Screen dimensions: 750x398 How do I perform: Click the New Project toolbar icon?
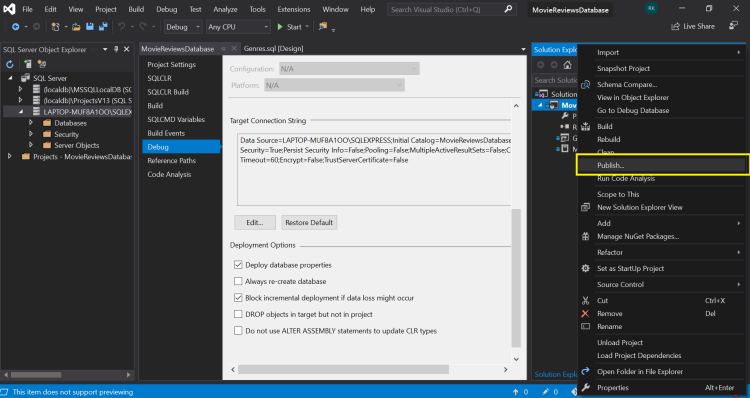[55, 27]
